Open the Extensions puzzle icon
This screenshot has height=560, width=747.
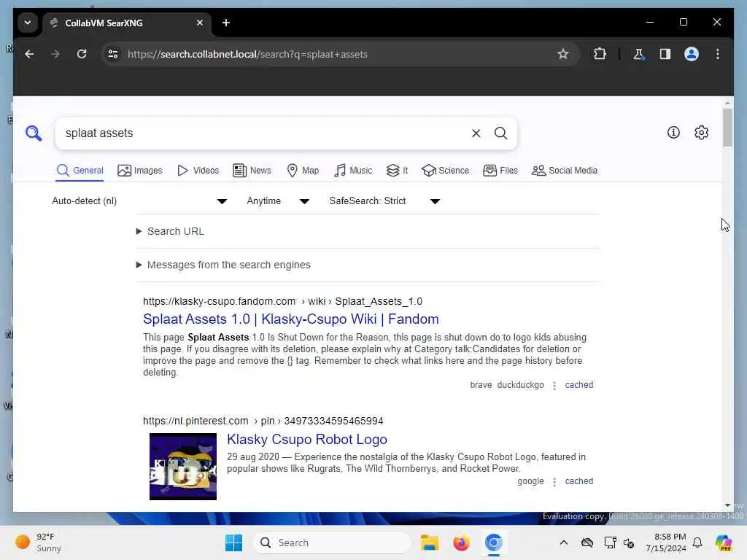coord(600,54)
